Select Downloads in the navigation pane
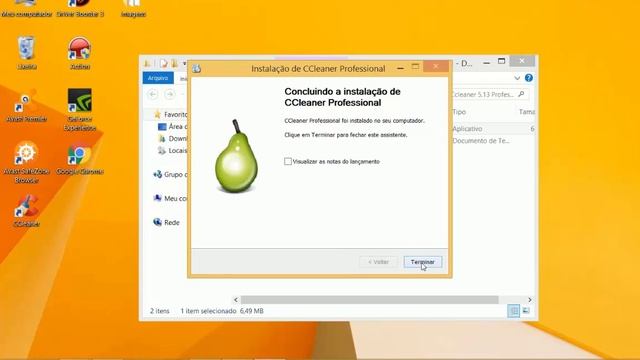 [173, 138]
